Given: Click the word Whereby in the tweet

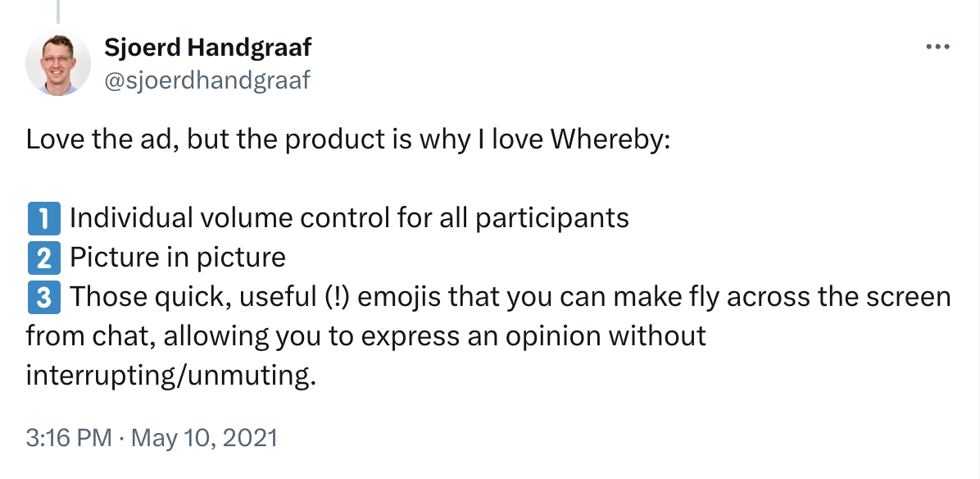Looking at the screenshot, I should (x=610, y=139).
